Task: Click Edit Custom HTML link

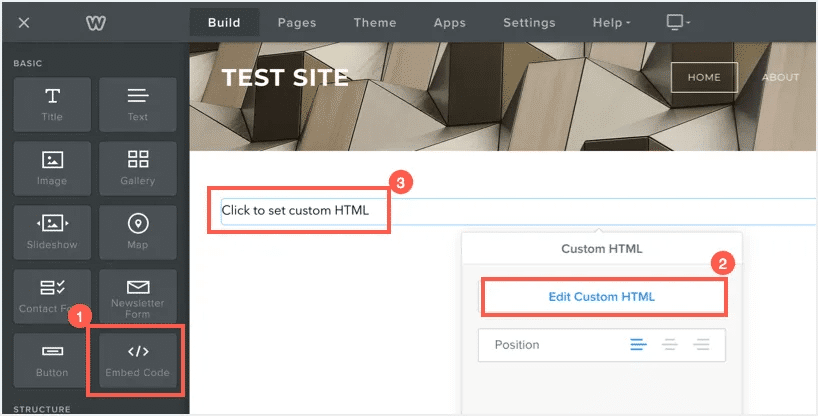Action: coord(602,297)
